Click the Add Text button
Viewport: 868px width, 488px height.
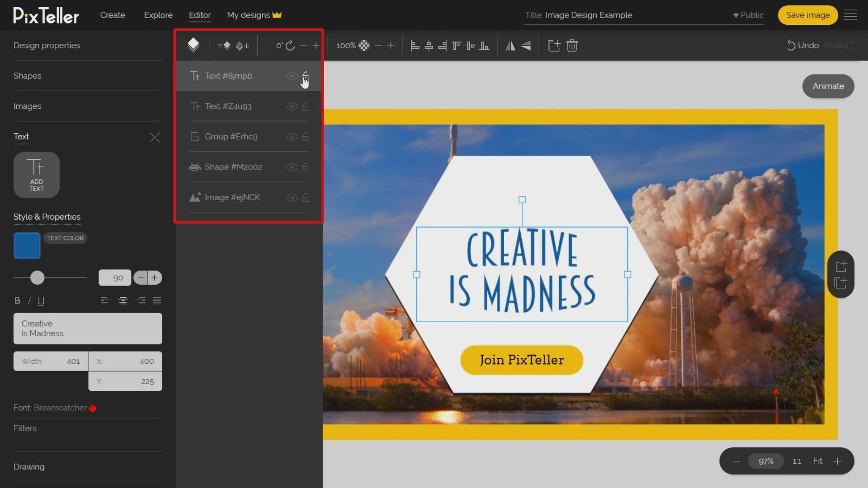coord(37,174)
